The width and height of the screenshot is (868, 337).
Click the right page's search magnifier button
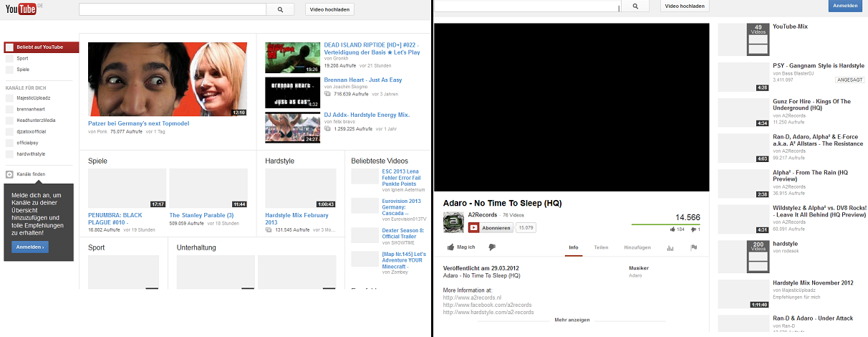coord(635,6)
